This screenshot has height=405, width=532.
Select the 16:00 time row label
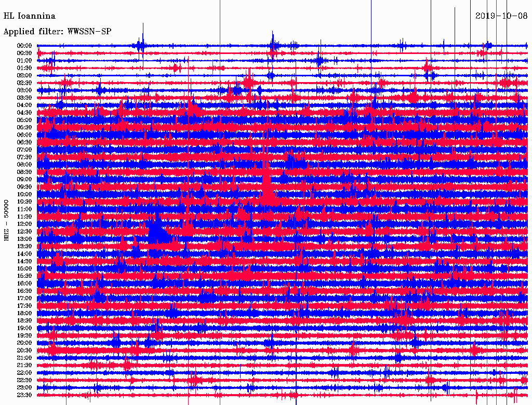coord(24,283)
